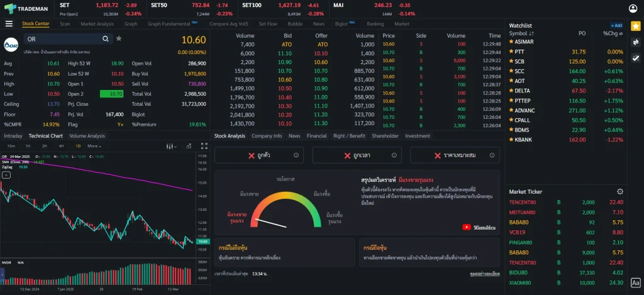Open the Market Ticker settings gear
Viewport: 644px width, 295px height.
[620, 191]
